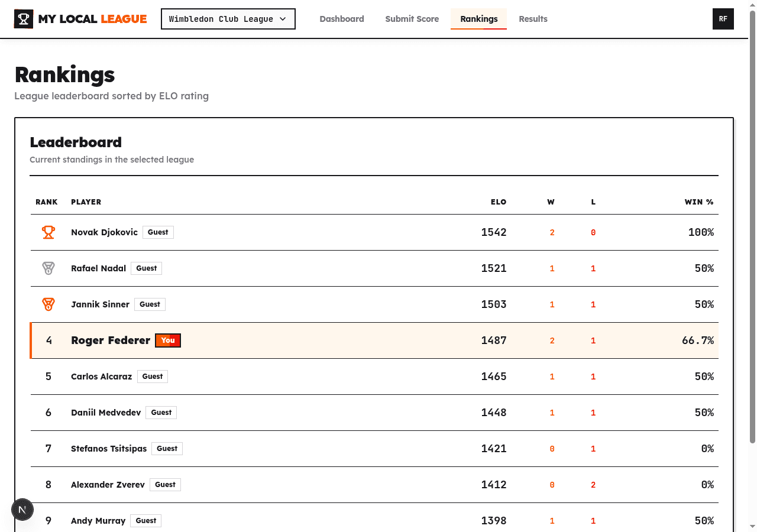Click the 'You' badge on Roger Federer's row

tap(167, 340)
